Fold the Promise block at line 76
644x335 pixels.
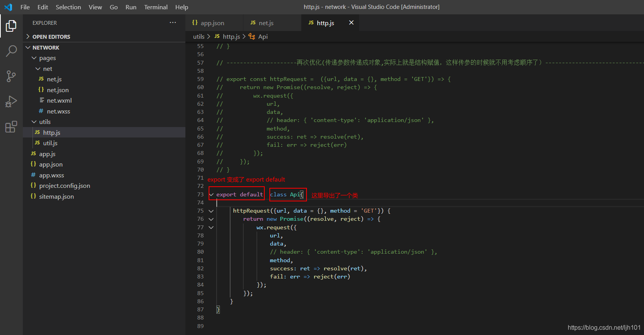211,219
